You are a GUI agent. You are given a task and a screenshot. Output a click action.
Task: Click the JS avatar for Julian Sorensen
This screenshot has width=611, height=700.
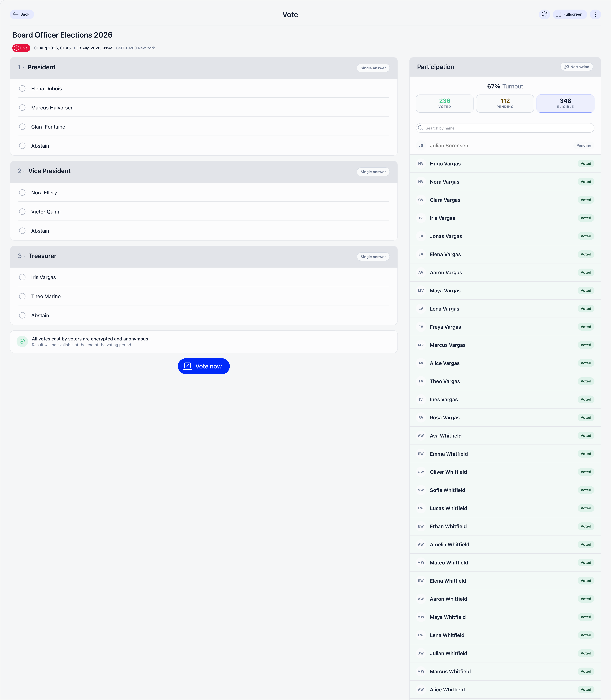421,146
